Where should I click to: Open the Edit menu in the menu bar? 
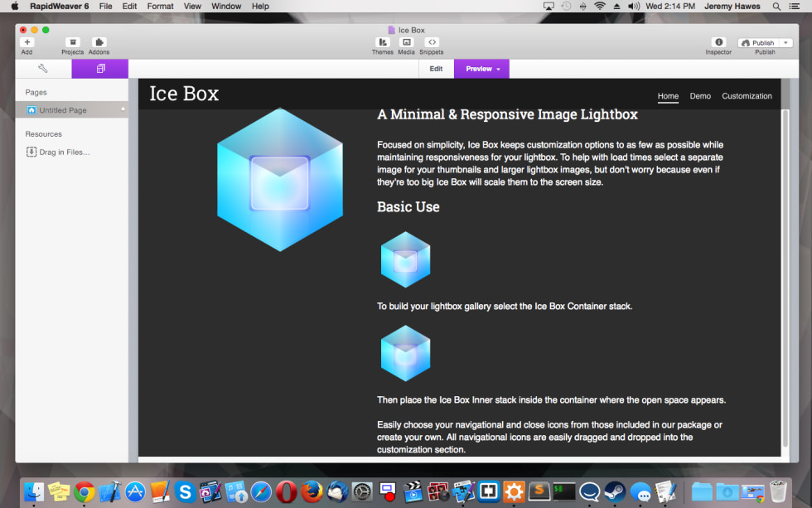[129, 6]
